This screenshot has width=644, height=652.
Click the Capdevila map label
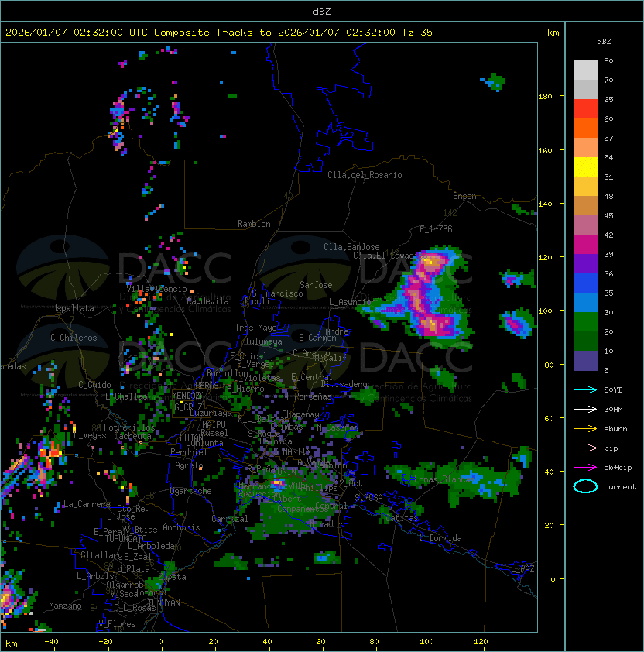(207, 301)
